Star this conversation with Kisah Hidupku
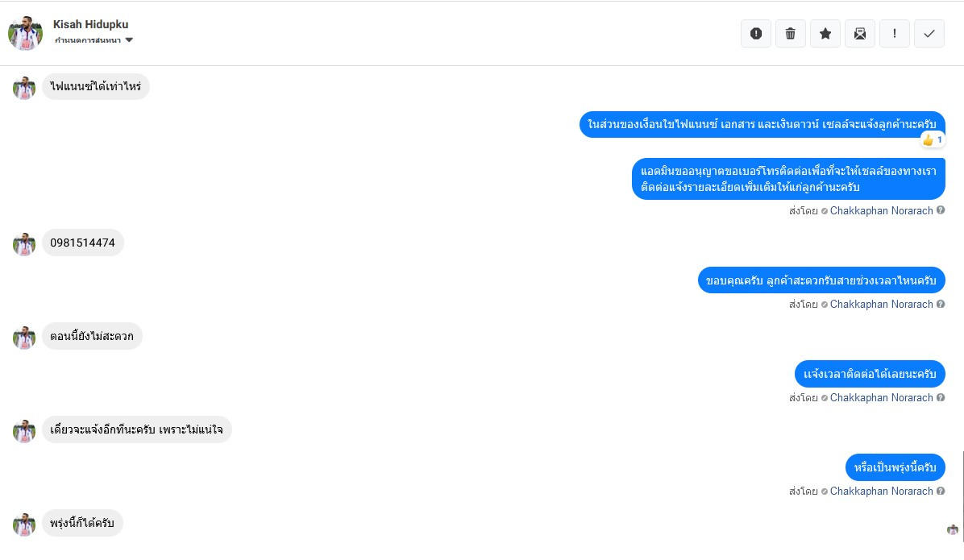Screen dimensions: 964x560 pyautogui.click(x=825, y=34)
